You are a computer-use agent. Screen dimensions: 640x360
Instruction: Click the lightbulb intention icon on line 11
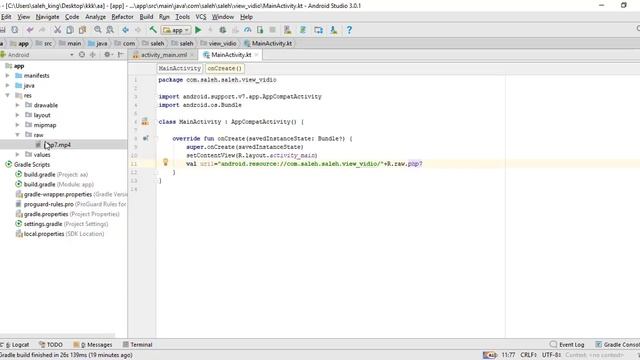[x=166, y=162]
